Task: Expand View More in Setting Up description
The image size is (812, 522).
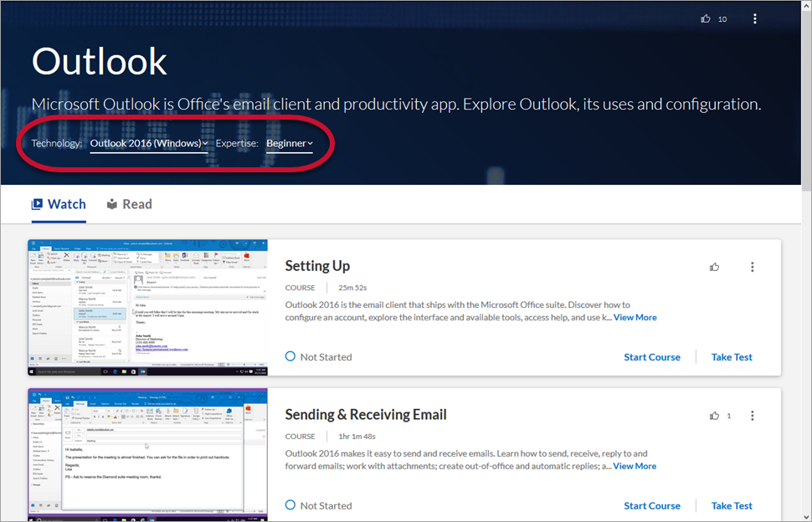Action: pyautogui.click(x=635, y=317)
